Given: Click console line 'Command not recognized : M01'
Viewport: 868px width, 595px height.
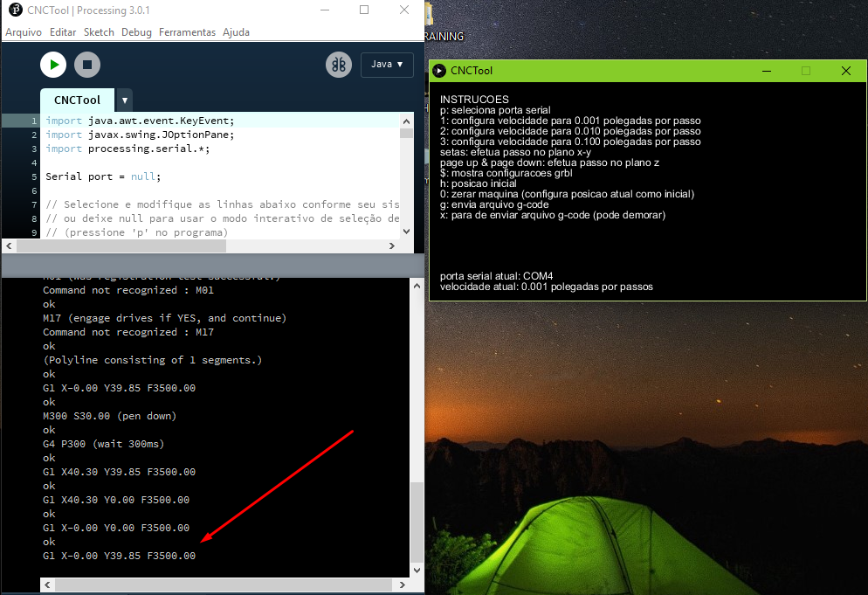Looking at the screenshot, I should click(x=128, y=290).
